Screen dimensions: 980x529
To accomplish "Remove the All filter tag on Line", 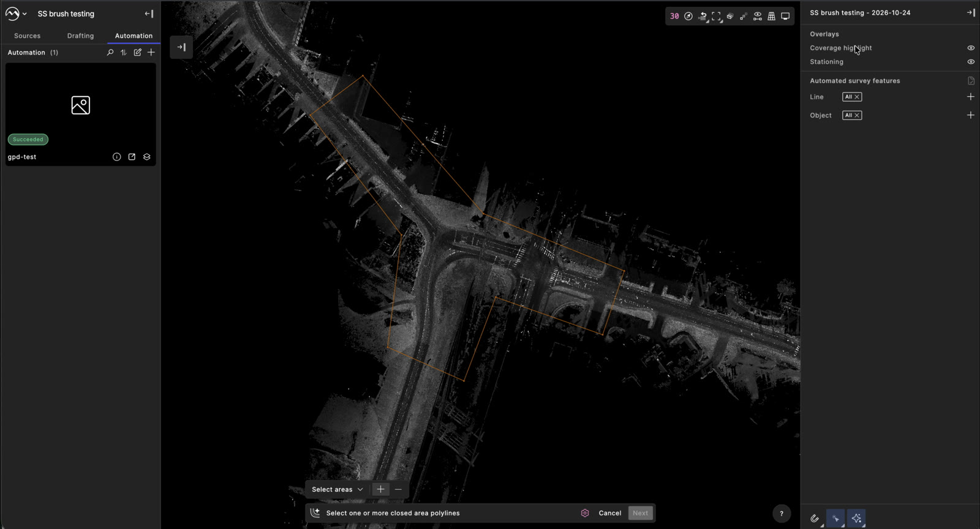I will coord(857,97).
